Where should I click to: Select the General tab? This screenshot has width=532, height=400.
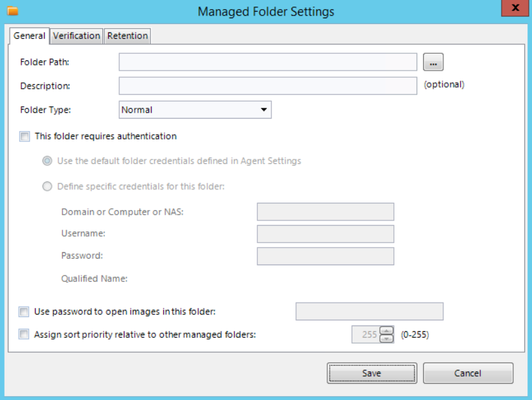[x=29, y=36]
